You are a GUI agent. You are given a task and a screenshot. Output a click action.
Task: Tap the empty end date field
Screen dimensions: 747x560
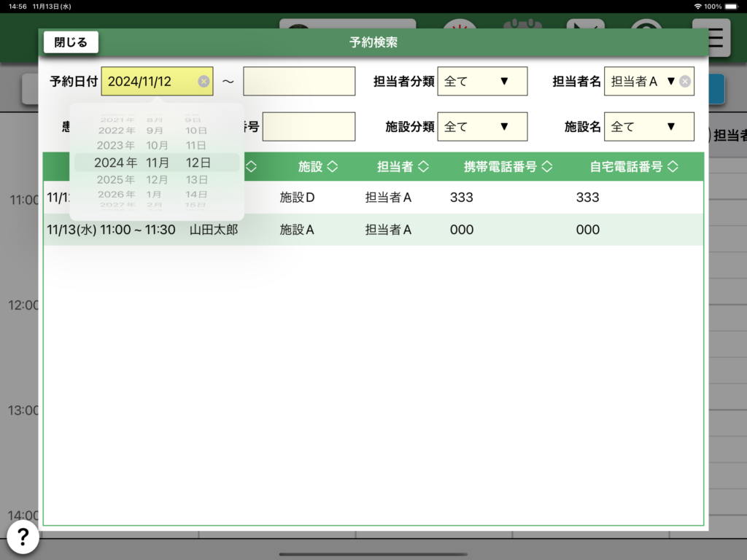(299, 82)
